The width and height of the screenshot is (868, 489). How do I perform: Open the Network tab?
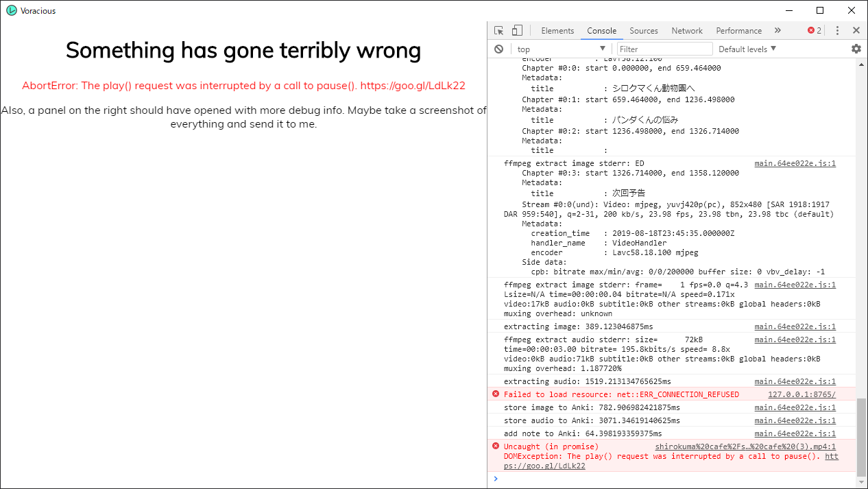[687, 30]
